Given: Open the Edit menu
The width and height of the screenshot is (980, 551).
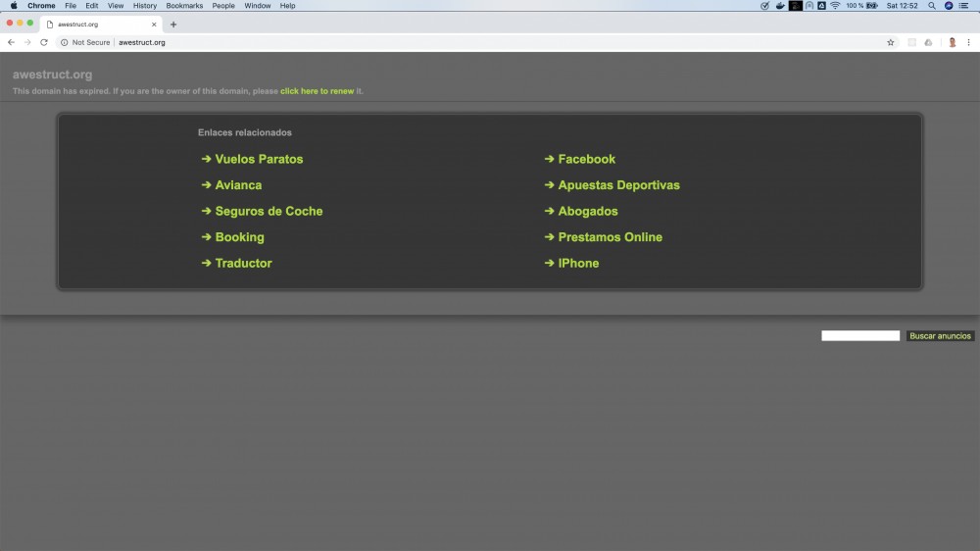Looking at the screenshot, I should point(92,6).
